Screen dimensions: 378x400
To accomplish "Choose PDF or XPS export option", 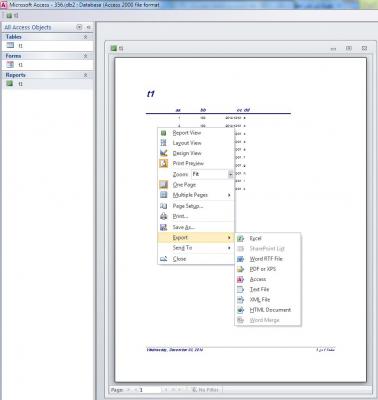I will pos(268,269).
